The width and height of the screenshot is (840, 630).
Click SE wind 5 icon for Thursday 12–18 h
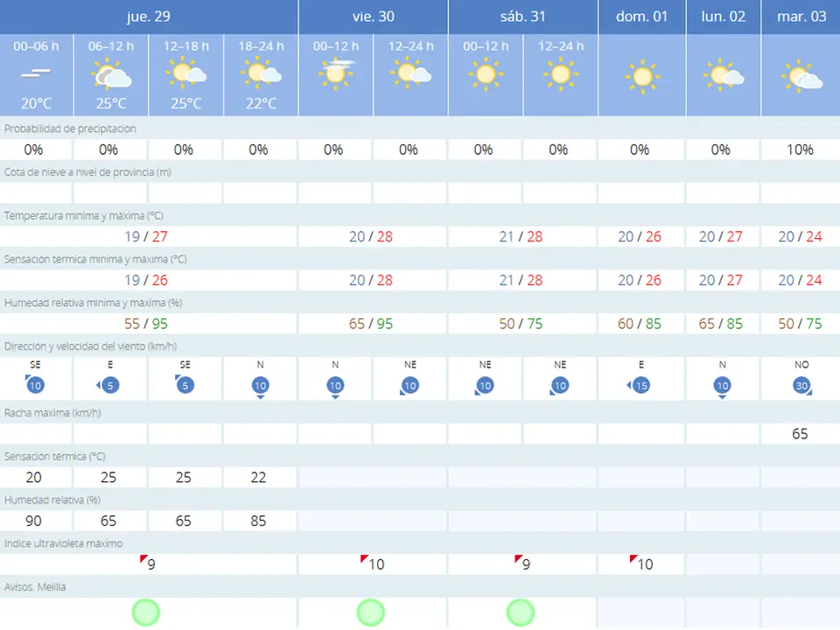tap(185, 384)
